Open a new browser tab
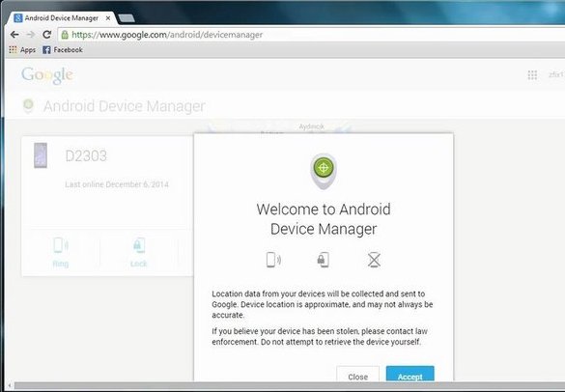The height and width of the screenshot is (392, 565). [127, 18]
